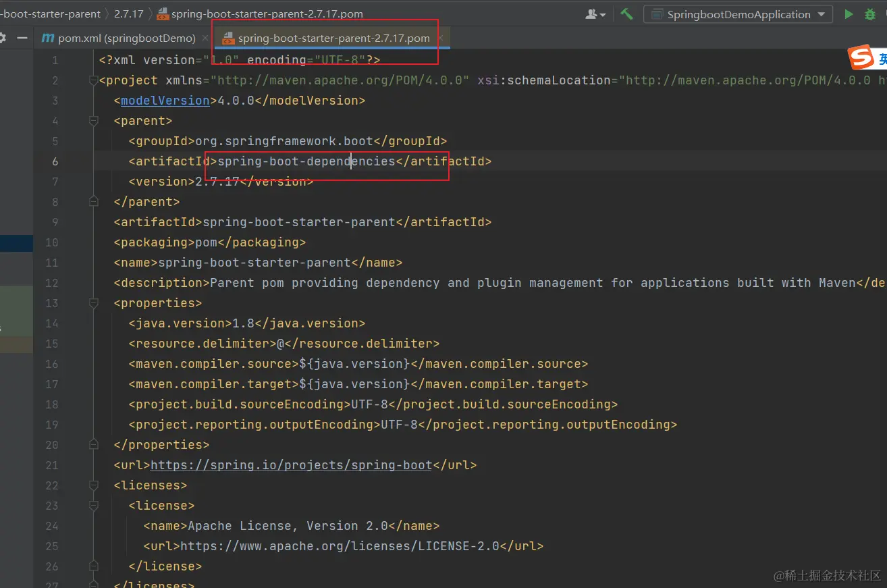Click the Sogou input method icon
This screenshot has width=887, height=588.
pos(861,58)
